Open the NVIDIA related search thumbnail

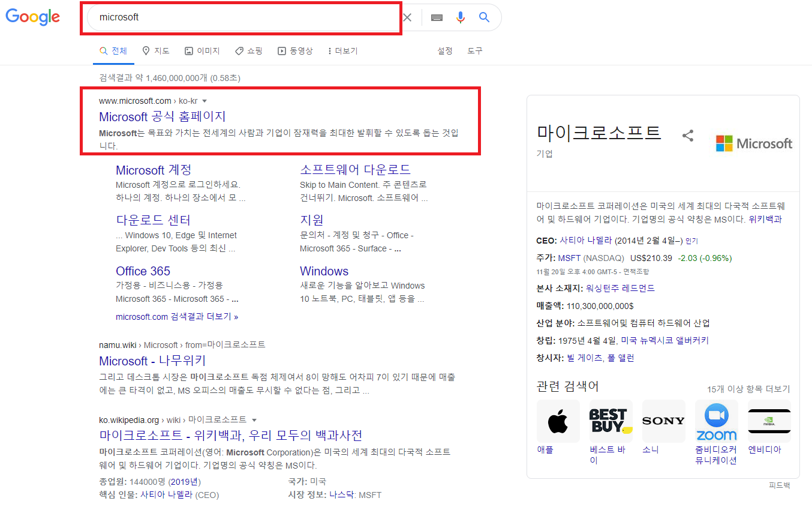[x=769, y=421]
